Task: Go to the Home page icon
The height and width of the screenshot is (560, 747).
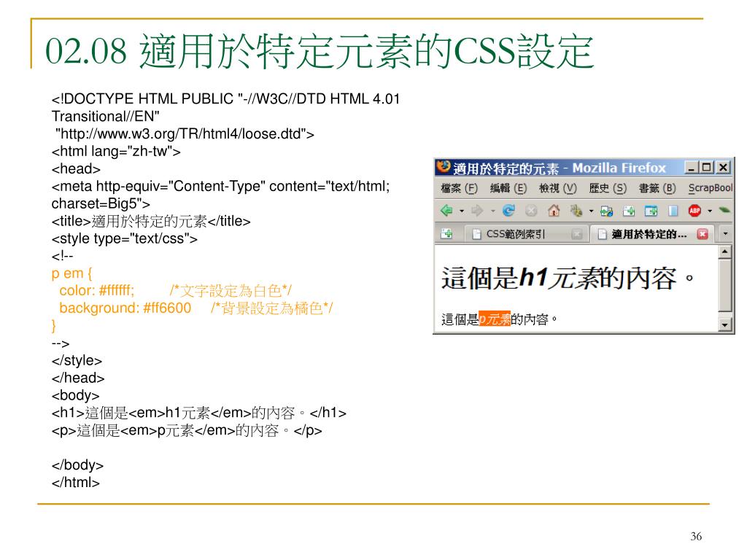Action: [554, 210]
